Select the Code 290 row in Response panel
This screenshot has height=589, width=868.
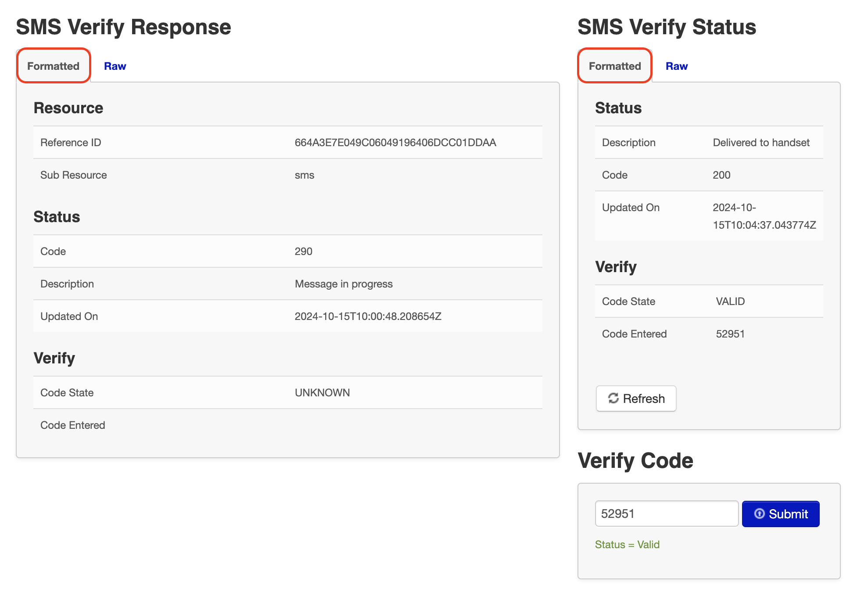(303, 251)
